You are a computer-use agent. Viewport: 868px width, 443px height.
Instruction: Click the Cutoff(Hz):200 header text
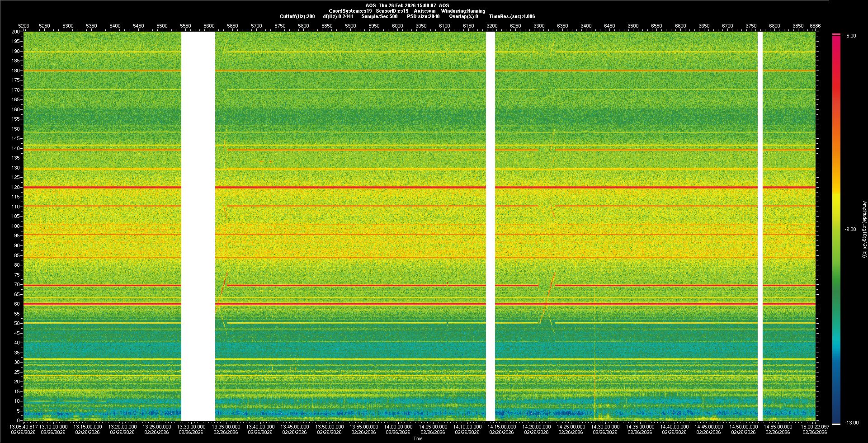(x=297, y=16)
